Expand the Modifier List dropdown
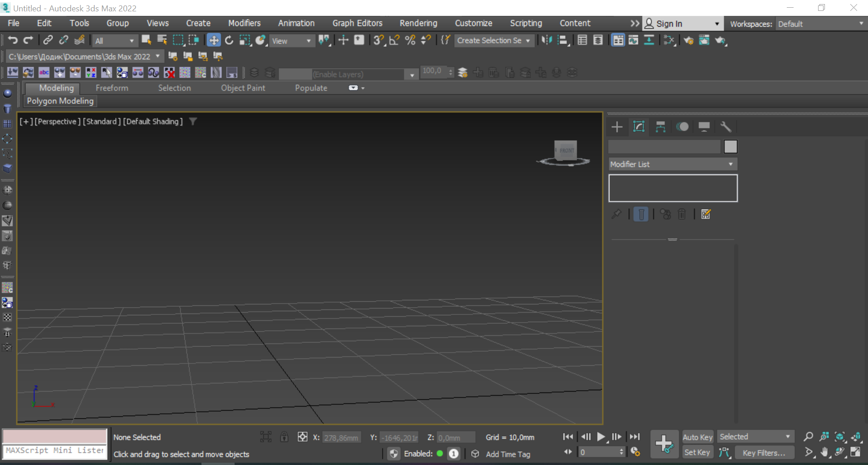Image resolution: width=868 pixels, height=465 pixels. tap(672, 164)
